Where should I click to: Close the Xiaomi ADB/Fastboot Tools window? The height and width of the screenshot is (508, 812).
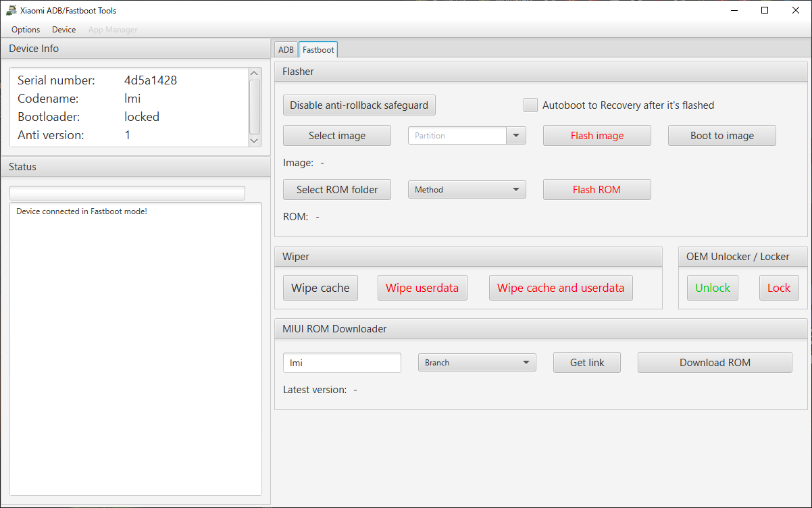796,10
